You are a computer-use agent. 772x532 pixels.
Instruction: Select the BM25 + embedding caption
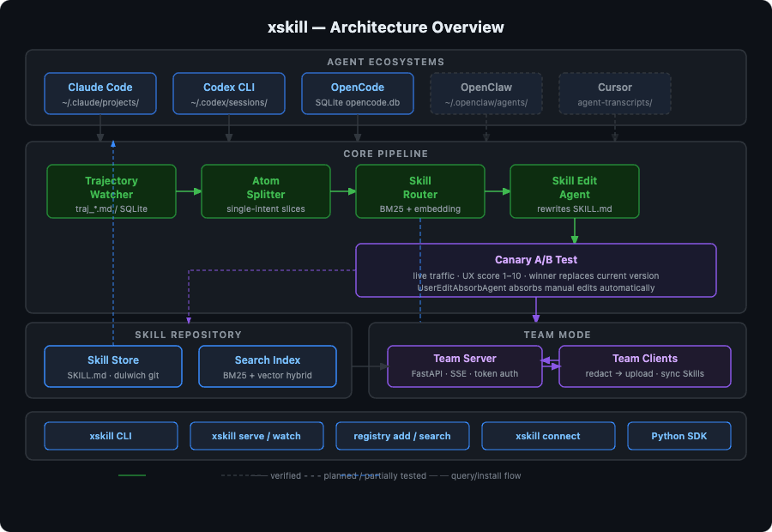click(420, 209)
